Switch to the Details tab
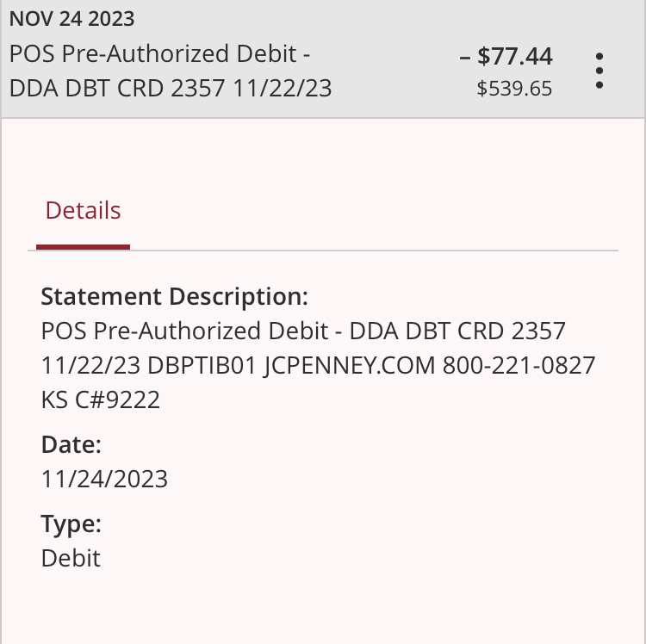 83,210
